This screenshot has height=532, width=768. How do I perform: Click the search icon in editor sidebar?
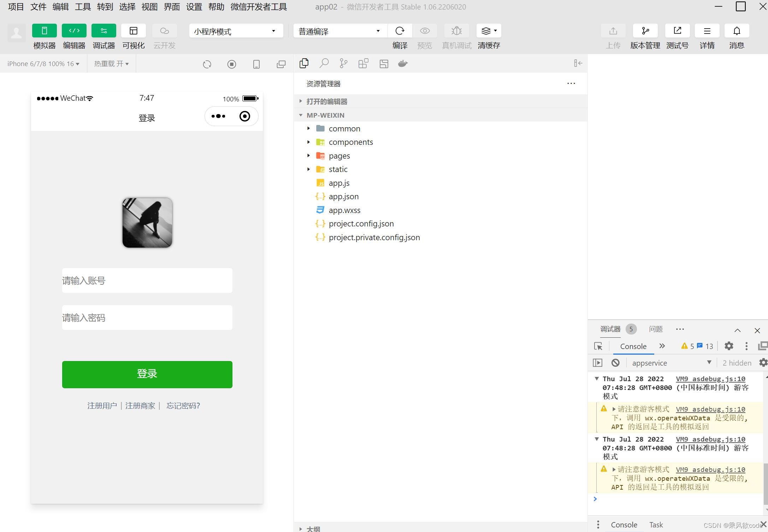(324, 64)
